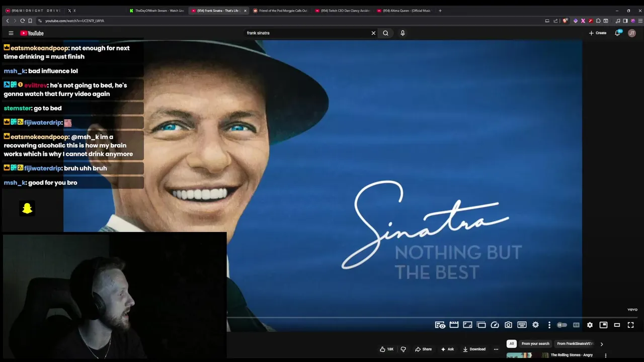
Task: Take a video screenshot with camera icon
Action: pos(508,325)
